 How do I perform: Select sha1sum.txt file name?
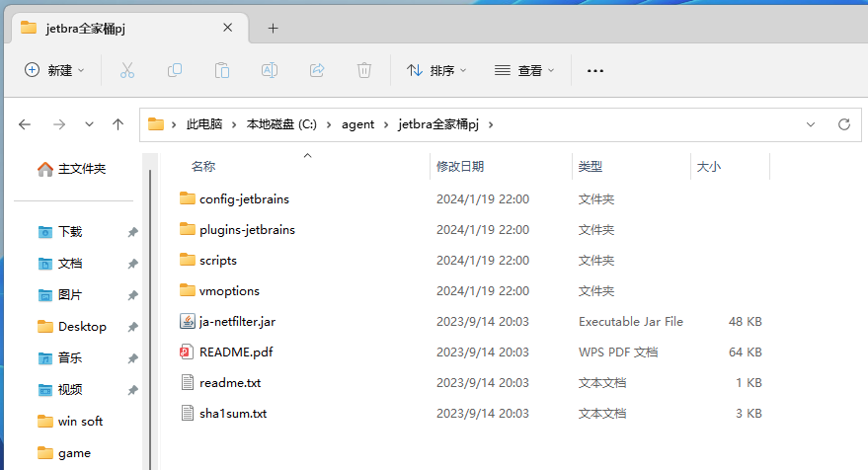point(233,414)
